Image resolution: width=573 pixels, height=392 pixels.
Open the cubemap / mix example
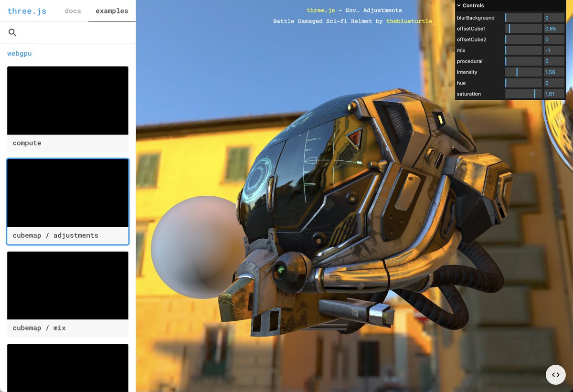pyautogui.click(x=67, y=286)
